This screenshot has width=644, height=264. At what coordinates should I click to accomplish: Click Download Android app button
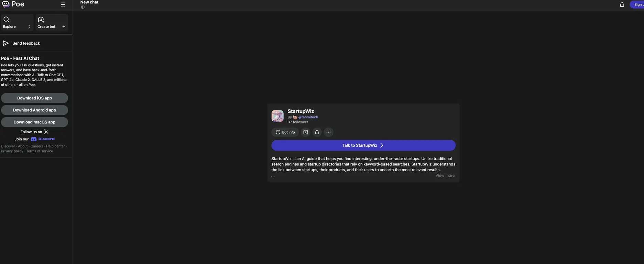[x=34, y=110]
